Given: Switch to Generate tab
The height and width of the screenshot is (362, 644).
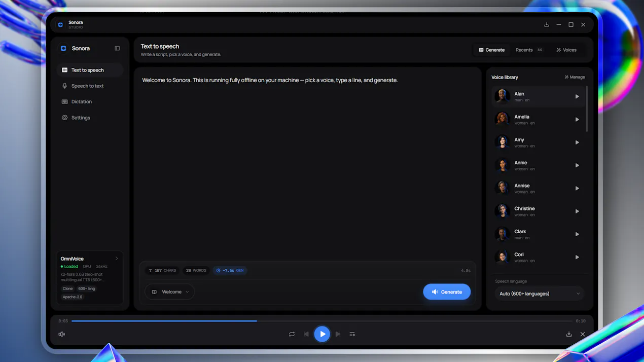Looking at the screenshot, I should click(492, 50).
